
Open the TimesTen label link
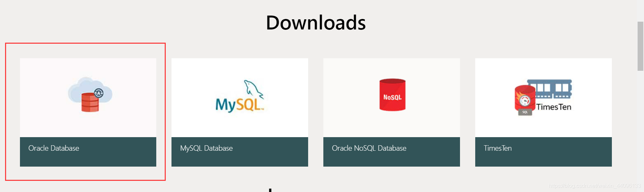[x=498, y=148]
